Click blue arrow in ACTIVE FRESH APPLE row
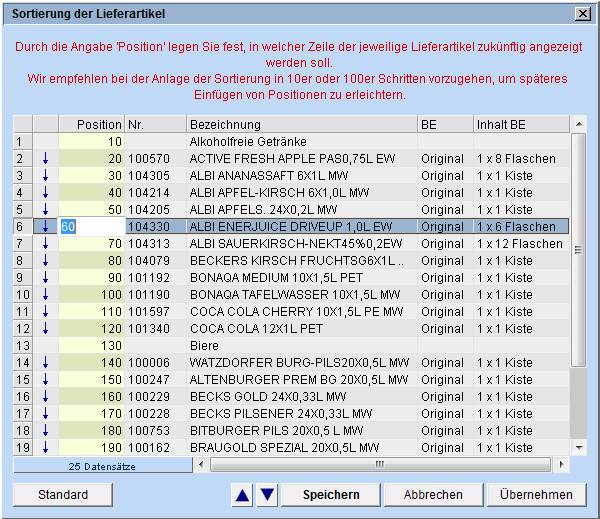 click(45, 158)
